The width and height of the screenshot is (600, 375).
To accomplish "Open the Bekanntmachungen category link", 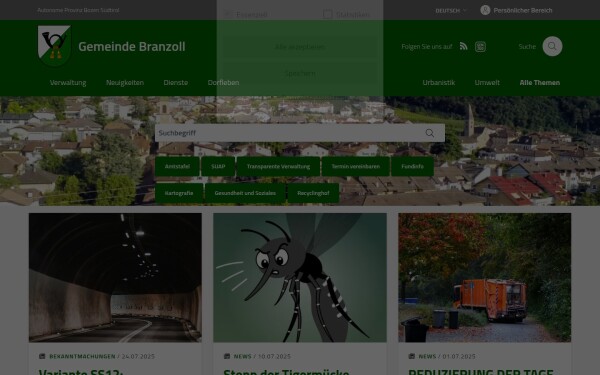I will coord(82,356).
